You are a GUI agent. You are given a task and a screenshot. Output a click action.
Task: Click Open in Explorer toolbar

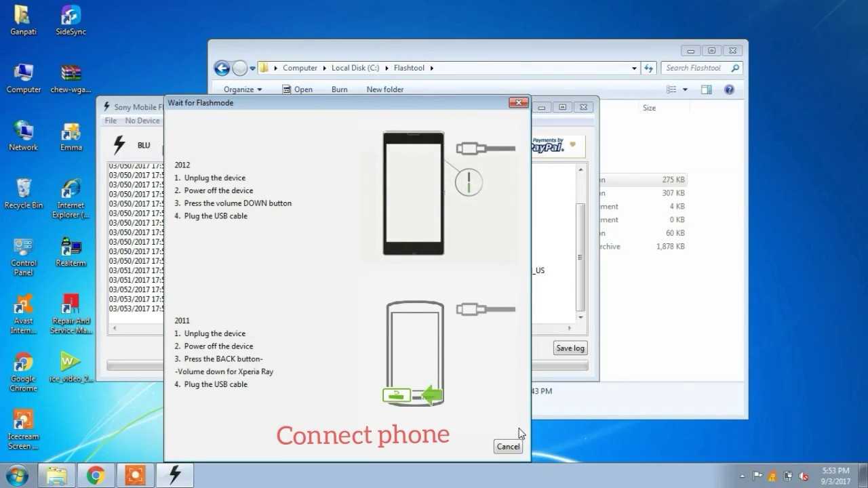point(298,89)
